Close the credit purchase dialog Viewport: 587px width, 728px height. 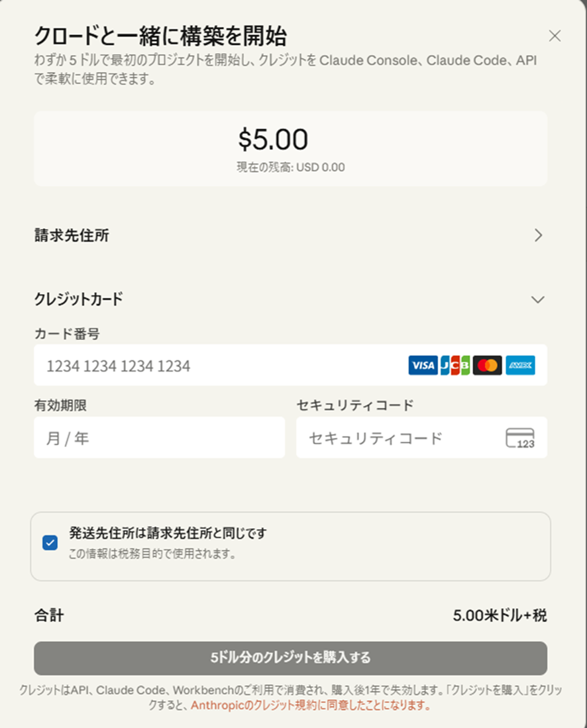[555, 36]
